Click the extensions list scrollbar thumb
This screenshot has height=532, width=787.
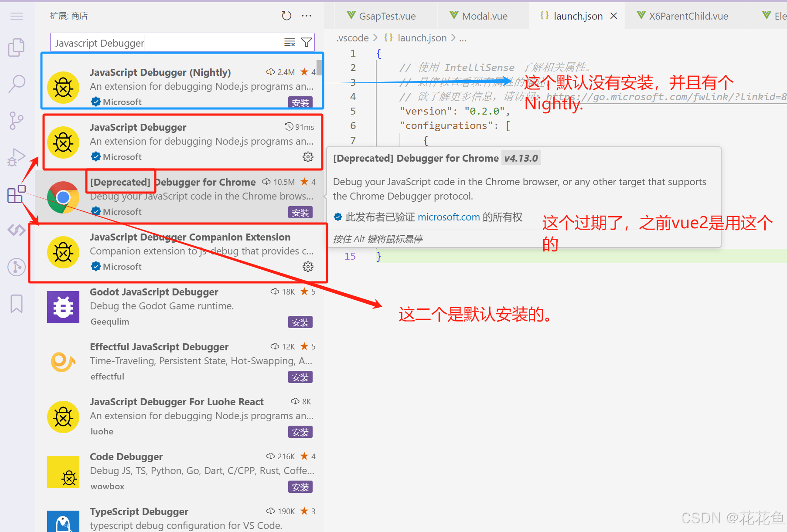(x=319, y=68)
